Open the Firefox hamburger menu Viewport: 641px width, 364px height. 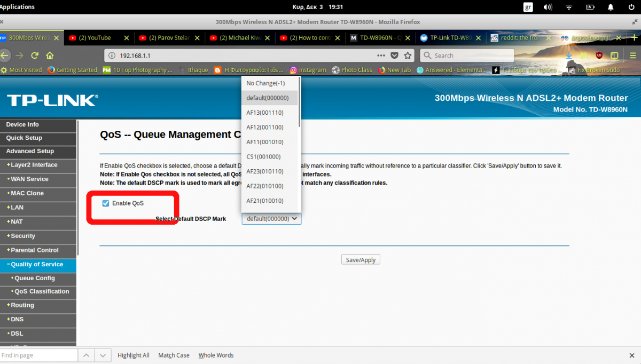tap(632, 56)
